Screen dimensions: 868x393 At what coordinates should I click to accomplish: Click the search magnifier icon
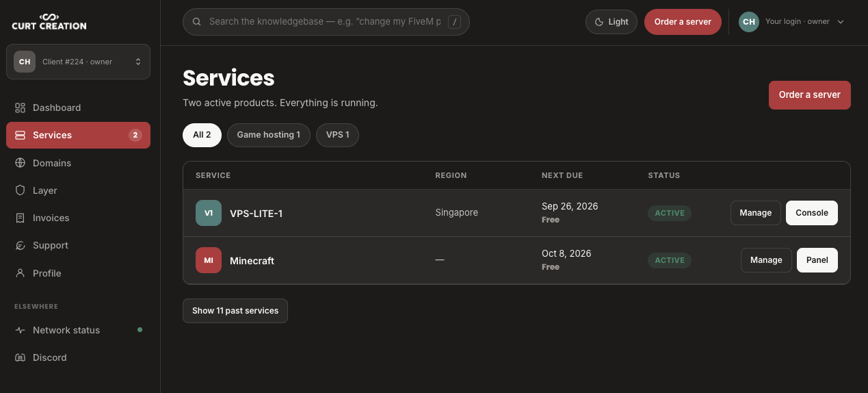tap(197, 22)
